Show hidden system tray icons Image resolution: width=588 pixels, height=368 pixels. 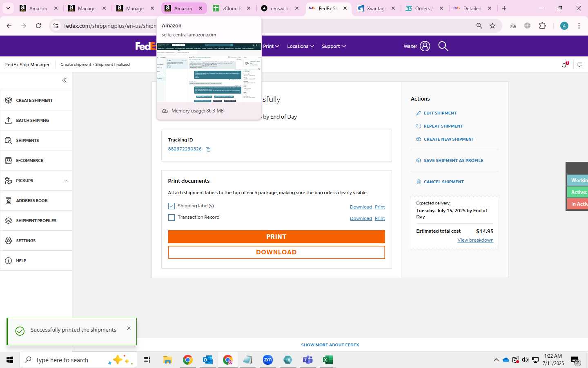click(496, 360)
